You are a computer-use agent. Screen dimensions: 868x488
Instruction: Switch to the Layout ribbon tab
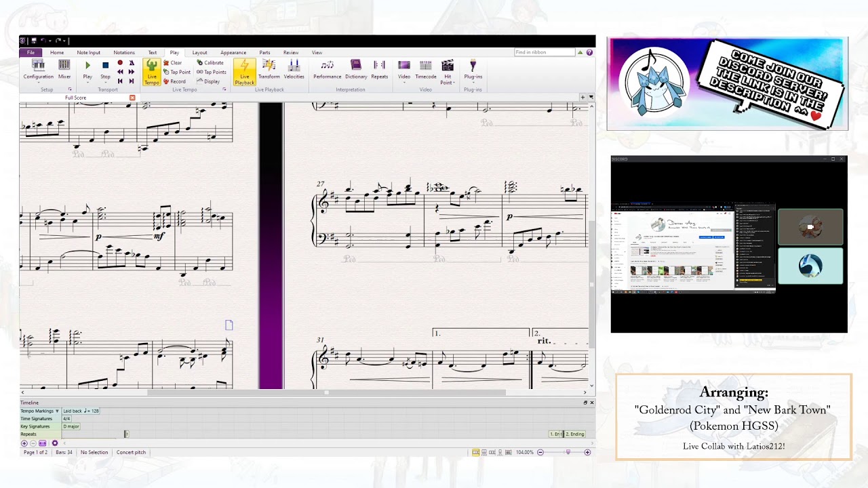point(199,52)
